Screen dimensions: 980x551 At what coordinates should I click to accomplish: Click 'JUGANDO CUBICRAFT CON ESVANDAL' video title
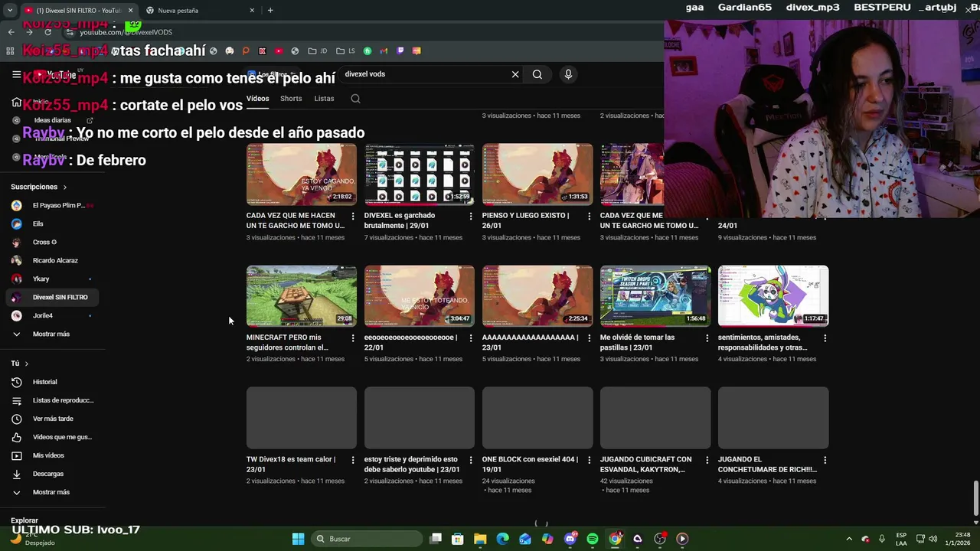click(646, 465)
